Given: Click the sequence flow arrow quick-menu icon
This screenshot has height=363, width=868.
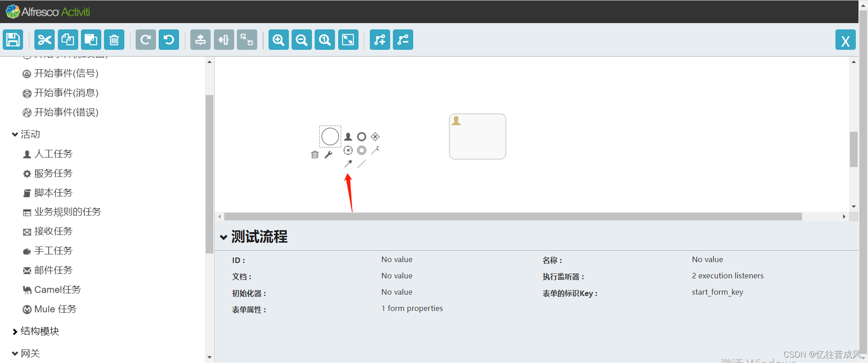Looking at the screenshot, I should 348,164.
